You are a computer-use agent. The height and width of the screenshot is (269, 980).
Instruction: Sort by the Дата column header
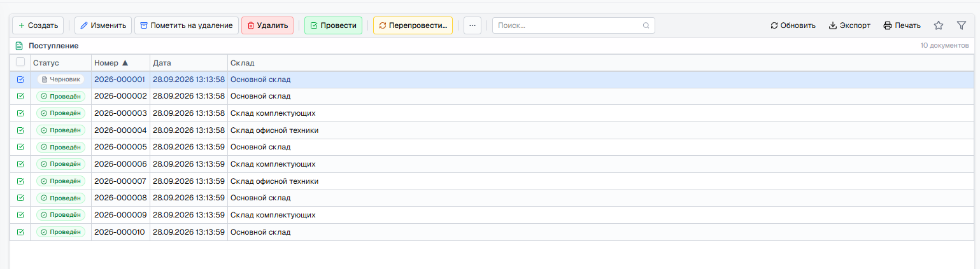click(189, 63)
